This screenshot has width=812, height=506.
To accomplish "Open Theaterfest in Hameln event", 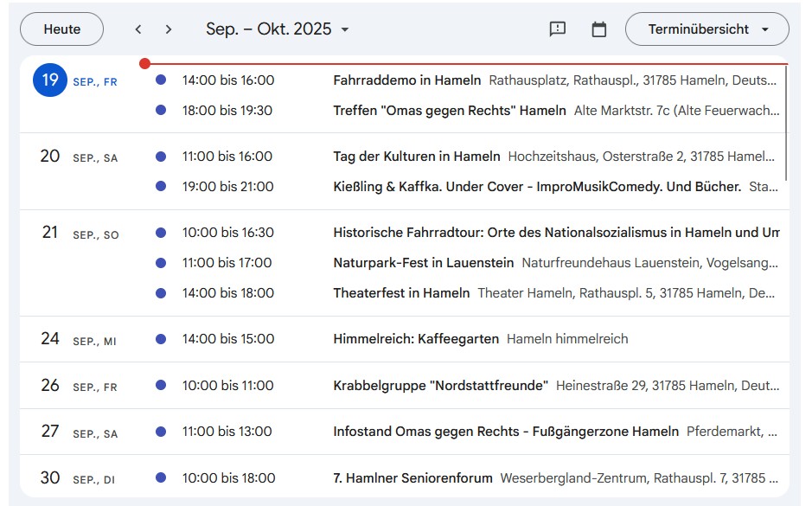I will tap(401, 293).
